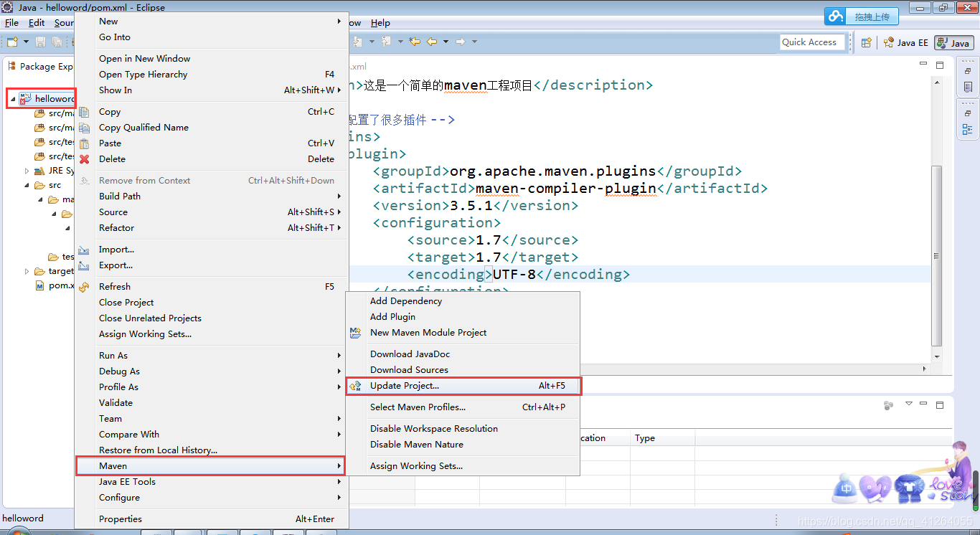This screenshot has width=980, height=535.
Task: Open the bottom panel view menu triangle
Action: [908, 404]
